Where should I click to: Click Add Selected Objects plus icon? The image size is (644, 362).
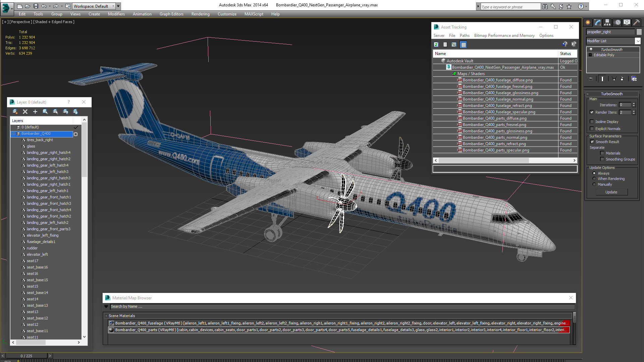click(x=35, y=112)
